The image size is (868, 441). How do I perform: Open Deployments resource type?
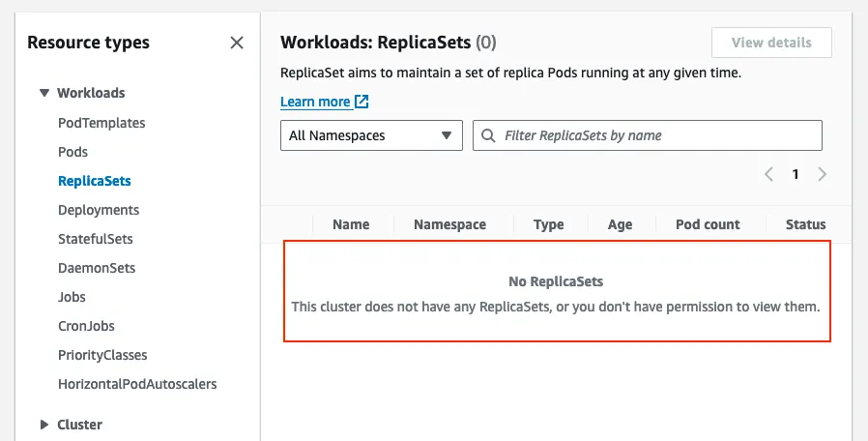coord(99,210)
